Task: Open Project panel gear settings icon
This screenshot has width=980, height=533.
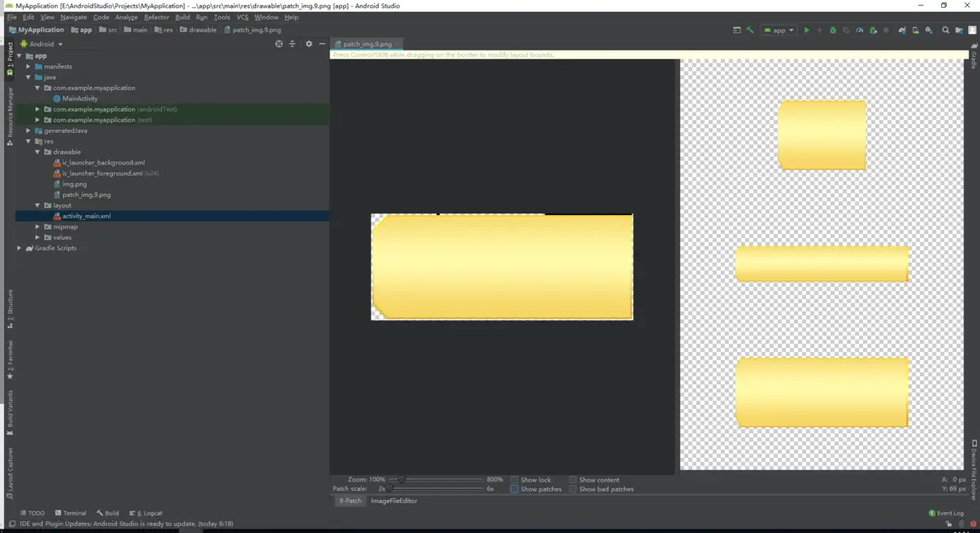Action: coord(309,43)
